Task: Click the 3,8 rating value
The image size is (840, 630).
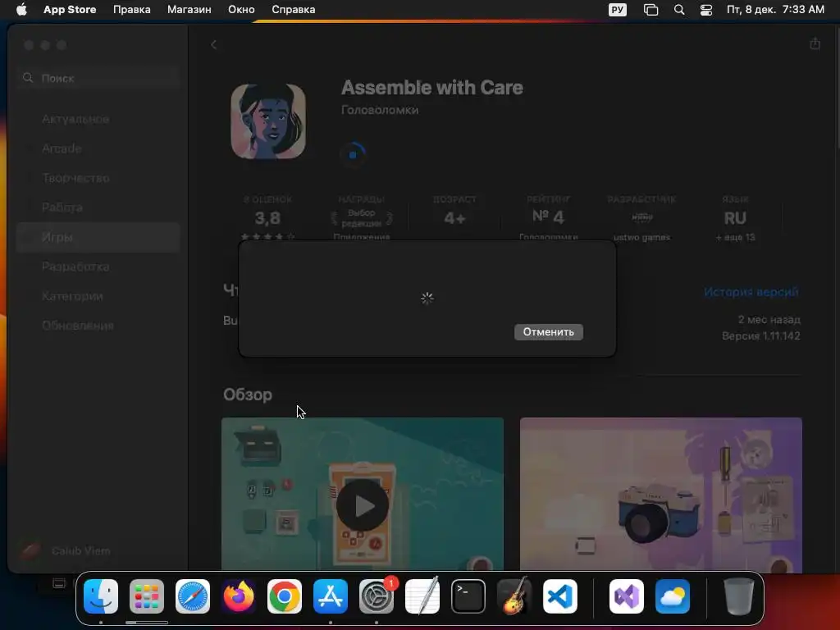Action: coord(267,218)
